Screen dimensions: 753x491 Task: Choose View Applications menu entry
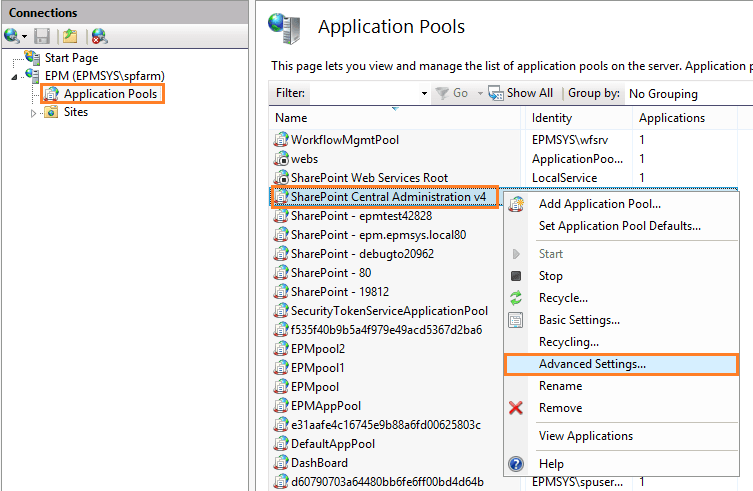[x=586, y=436]
